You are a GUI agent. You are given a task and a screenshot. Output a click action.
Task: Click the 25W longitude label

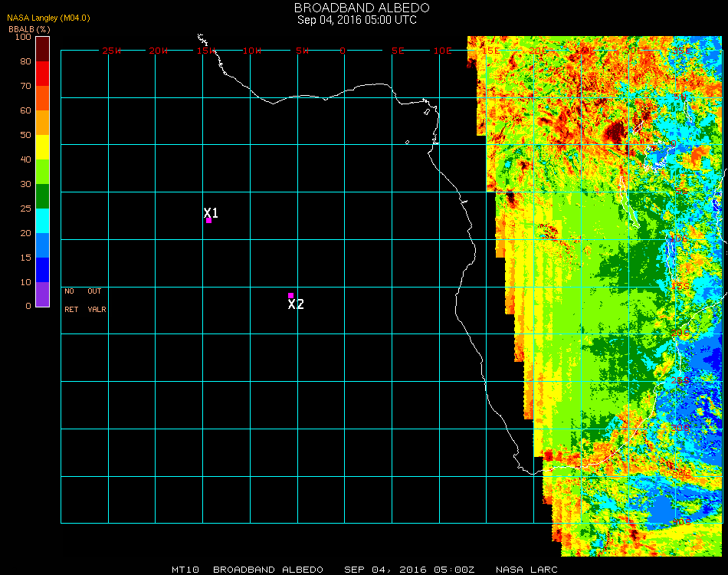click(112, 51)
